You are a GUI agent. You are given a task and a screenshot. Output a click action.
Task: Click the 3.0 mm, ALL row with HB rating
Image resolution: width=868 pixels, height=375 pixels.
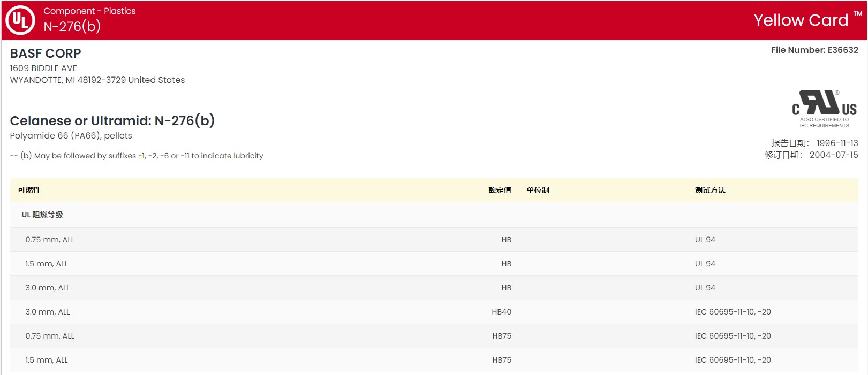[434, 288]
